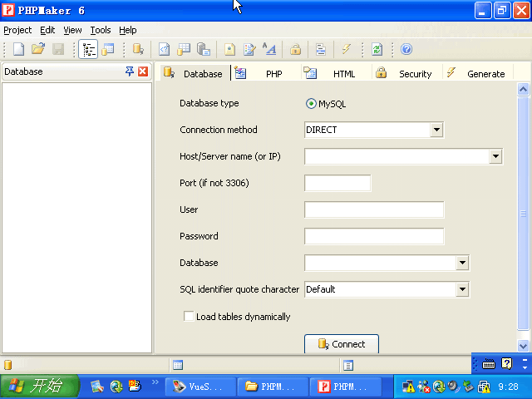Open the Host/Server name dropdown list
532x399 pixels.
tap(495, 156)
